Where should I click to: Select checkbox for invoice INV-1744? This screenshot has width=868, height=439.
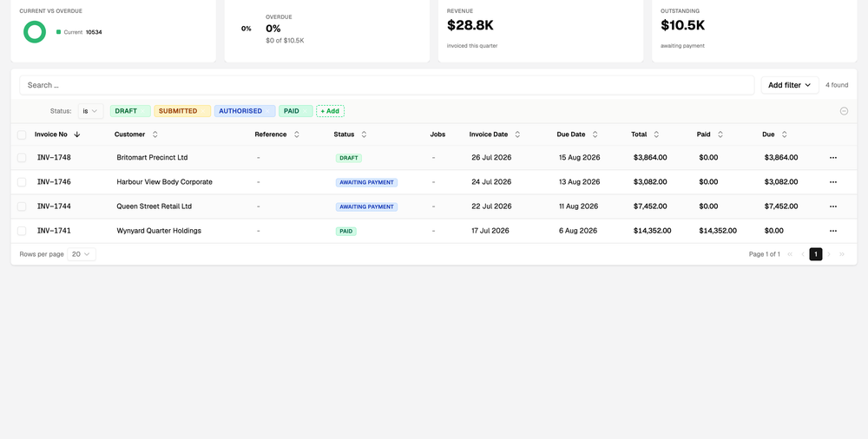coord(22,206)
